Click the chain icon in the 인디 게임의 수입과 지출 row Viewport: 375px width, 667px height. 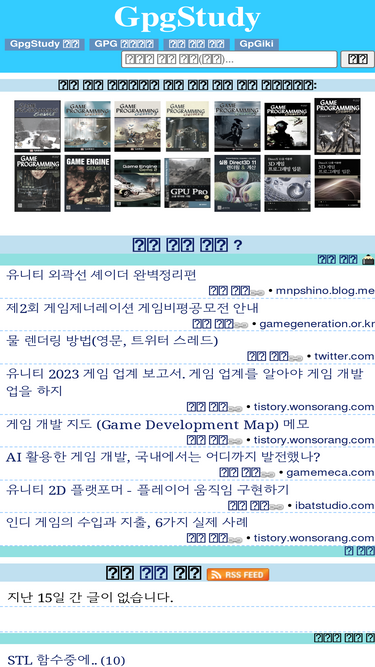pyautogui.click(x=236, y=539)
